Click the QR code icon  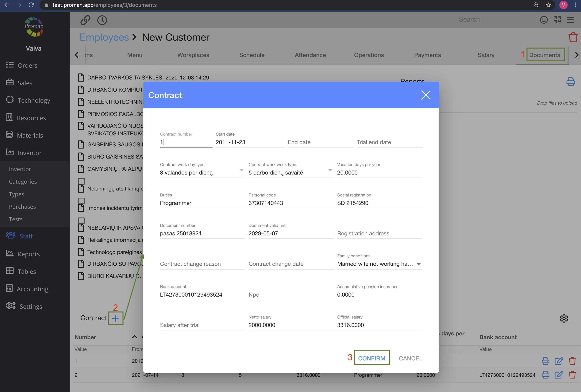557,20
